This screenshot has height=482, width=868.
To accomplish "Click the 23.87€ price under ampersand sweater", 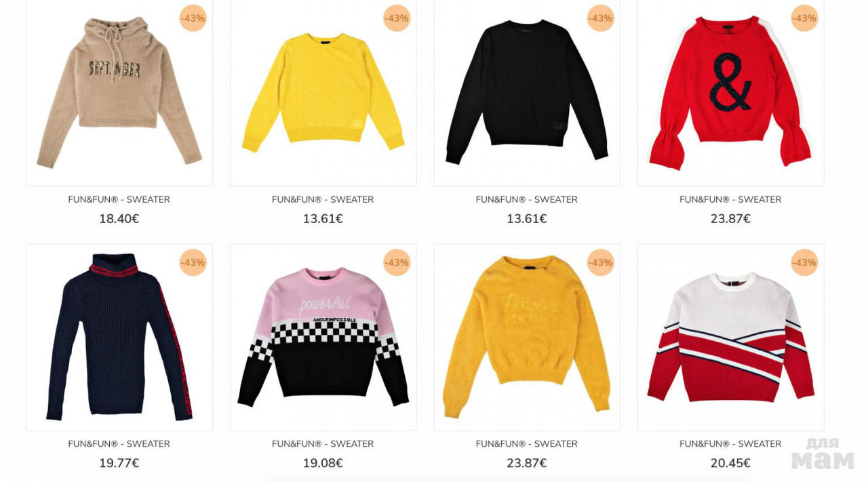I will click(x=730, y=219).
